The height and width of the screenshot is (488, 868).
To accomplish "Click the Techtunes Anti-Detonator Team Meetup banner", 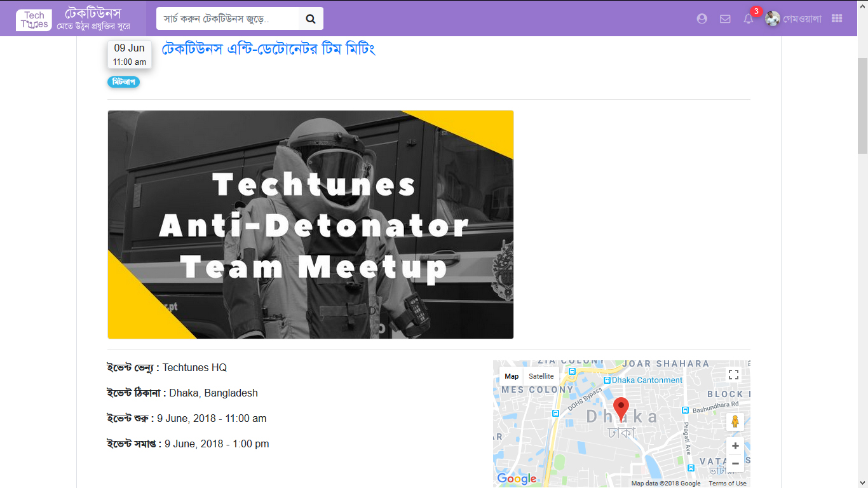I will [x=311, y=224].
